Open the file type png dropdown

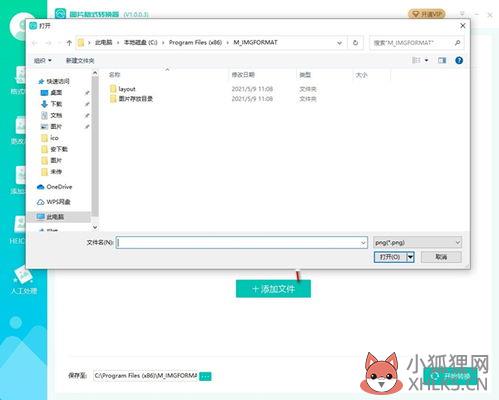417,242
